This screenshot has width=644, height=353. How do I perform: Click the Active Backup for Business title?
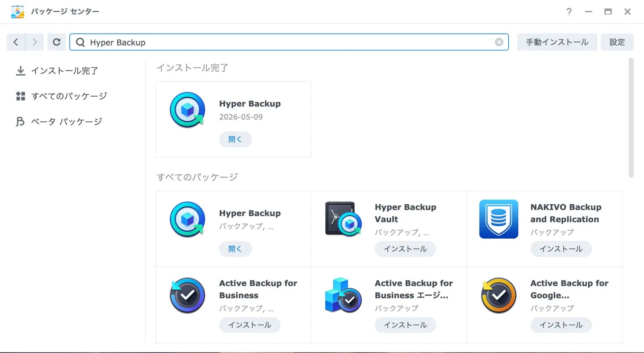(x=258, y=289)
